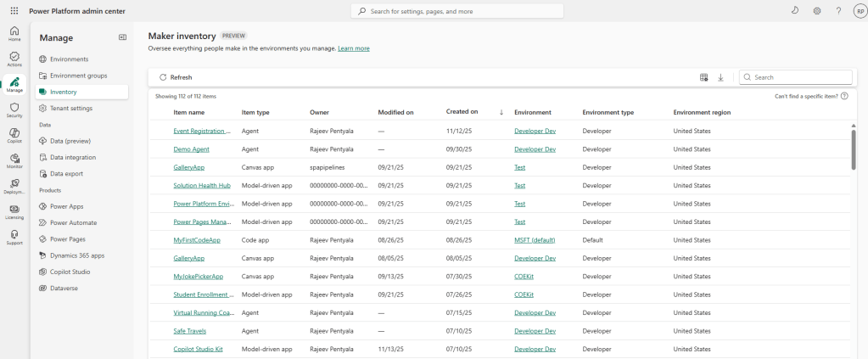Viewport: 868px width, 359px height.
Task: Open the Learn more link
Action: click(353, 48)
